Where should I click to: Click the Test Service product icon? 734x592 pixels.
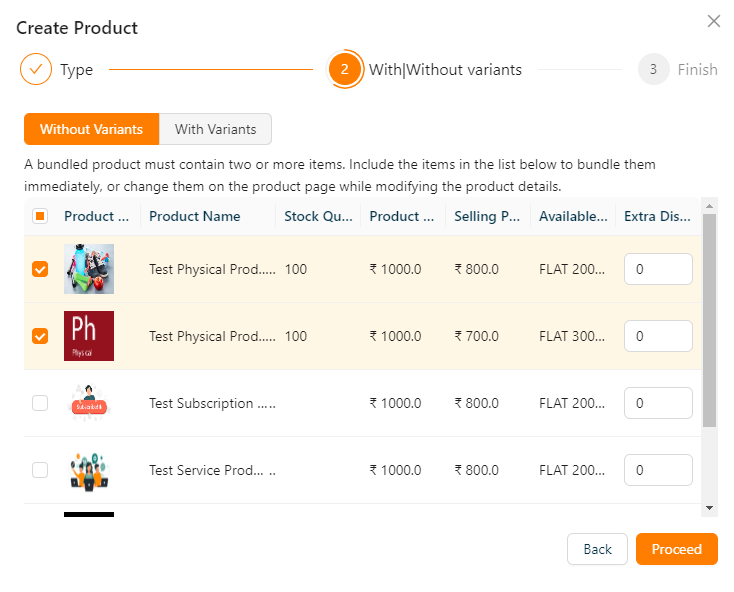[89, 470]
